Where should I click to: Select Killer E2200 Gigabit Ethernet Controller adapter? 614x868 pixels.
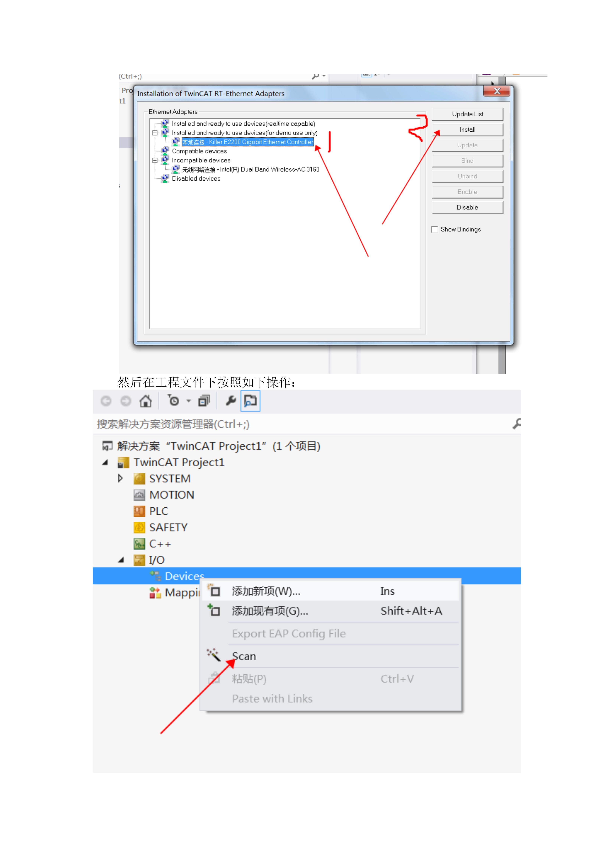pyautogui.click(x=248, y=142)
